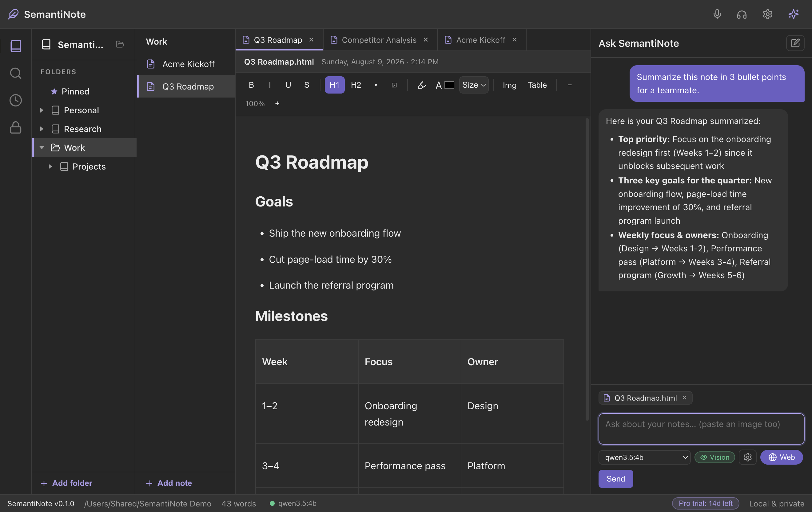Click Add note

pos(169,483)
